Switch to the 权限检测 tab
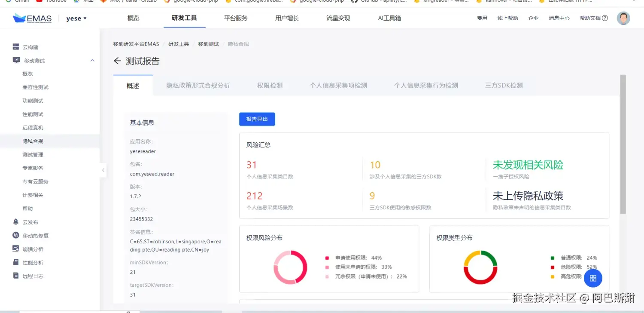The image size is (644, 313). pyautogui.click(x=269, y=85)
